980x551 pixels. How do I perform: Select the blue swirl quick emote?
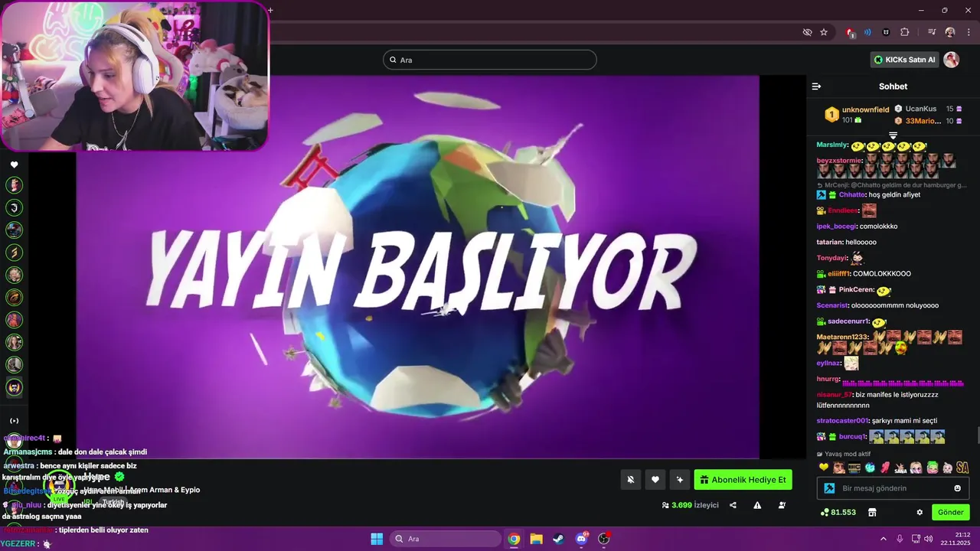tap(870, 467)
